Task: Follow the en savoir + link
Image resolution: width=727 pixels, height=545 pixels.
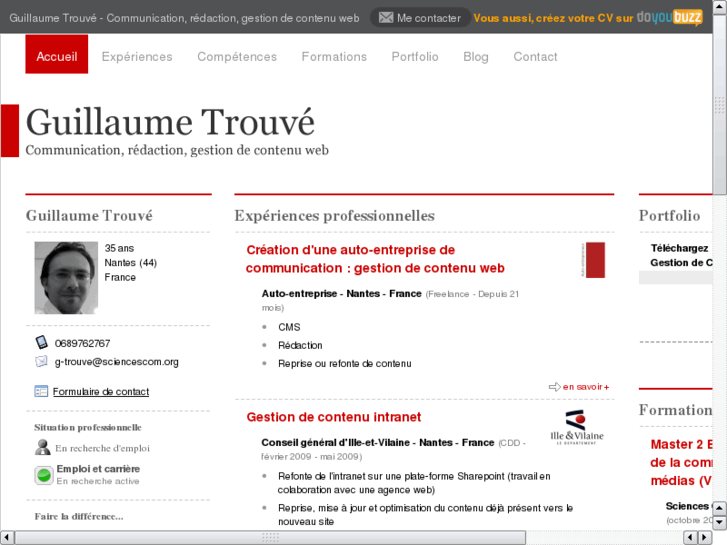Action: point(586,387)
